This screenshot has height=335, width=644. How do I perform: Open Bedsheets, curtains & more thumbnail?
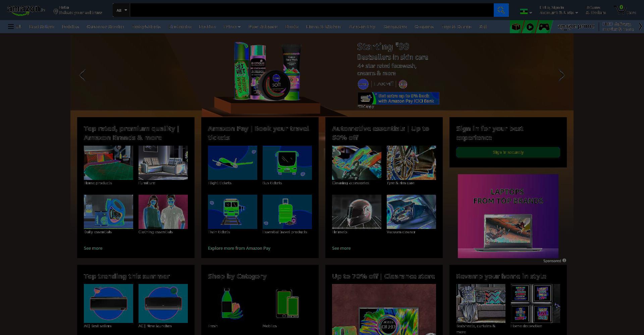pos(481,303)
